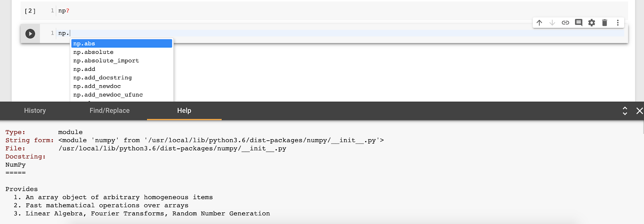Choose np.absolute autocomplete suggestion
The width and height of the screenshot is (644, 224).
[122, 52]
